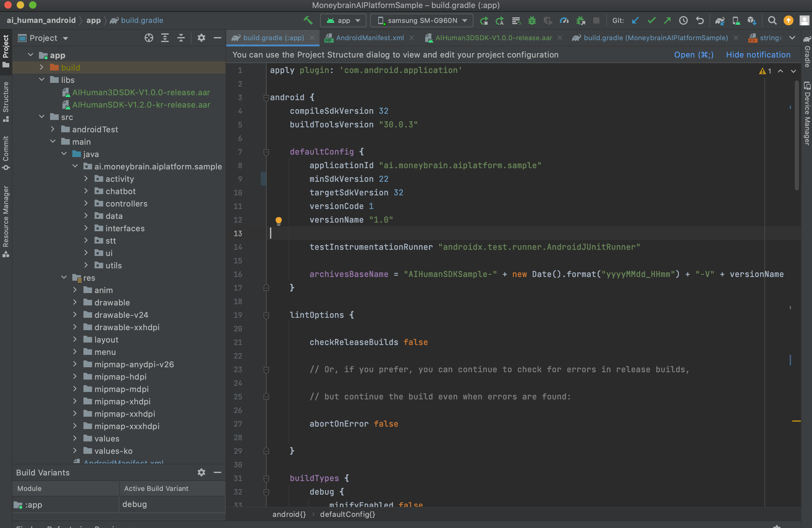812x528 pixels.
Task: Open the 'app' run configuration dropdown
Action: tap(343, 20)
